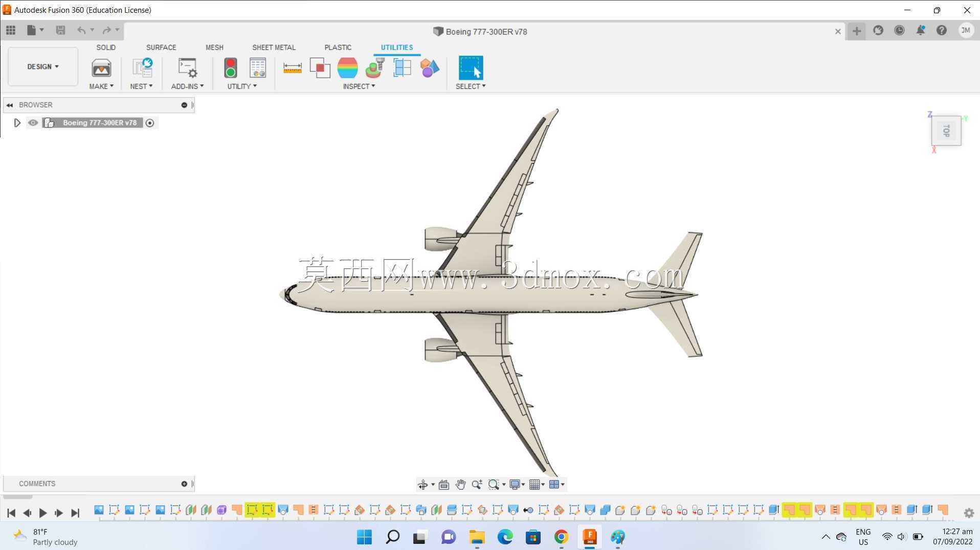Screen dimensions: 980x550
Task: Expand the Boeing 777-300ER browser tree
Action: pos(17,123)
